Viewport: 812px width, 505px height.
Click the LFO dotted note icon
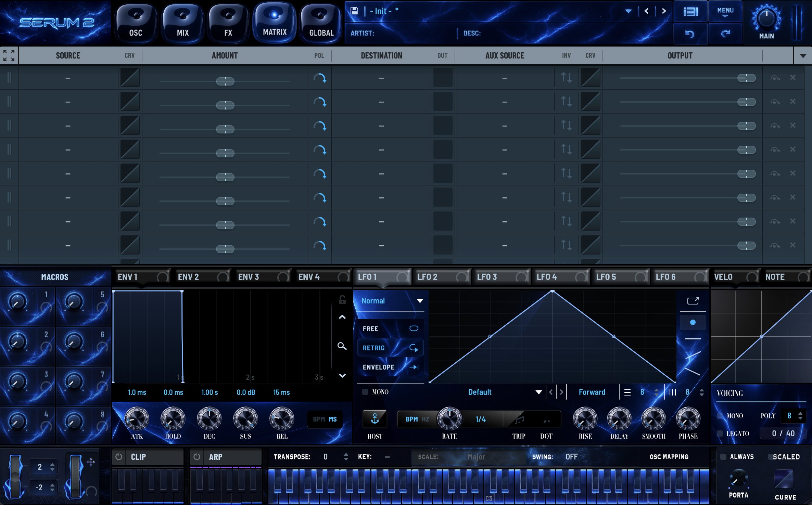546,419
